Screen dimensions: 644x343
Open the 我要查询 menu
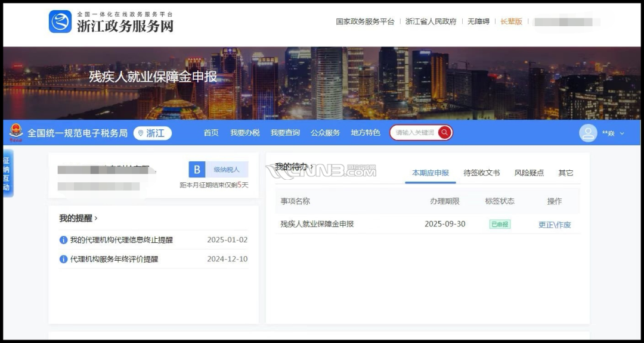click(285, 133)
